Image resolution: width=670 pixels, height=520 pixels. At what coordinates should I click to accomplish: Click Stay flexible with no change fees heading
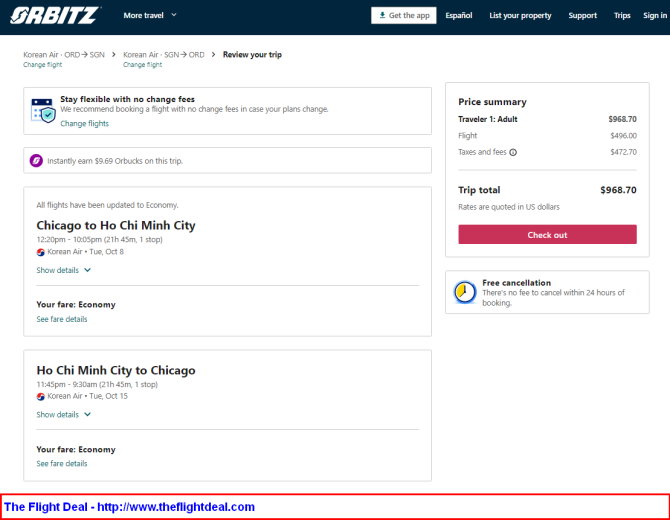click(x=127, y=99)
